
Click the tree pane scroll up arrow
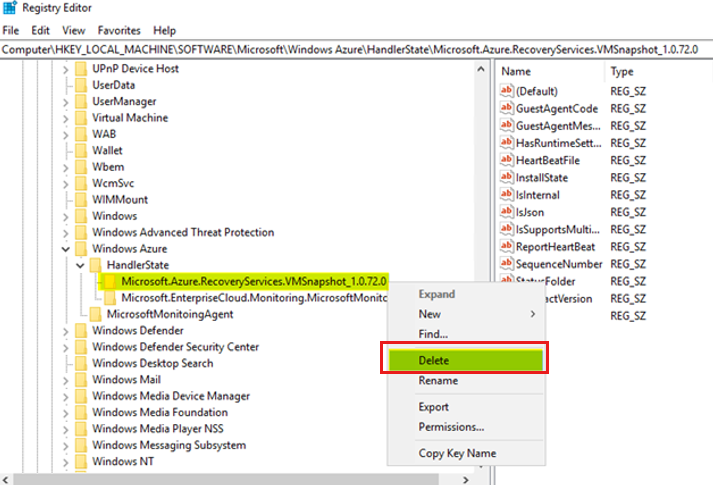(481, 69)
